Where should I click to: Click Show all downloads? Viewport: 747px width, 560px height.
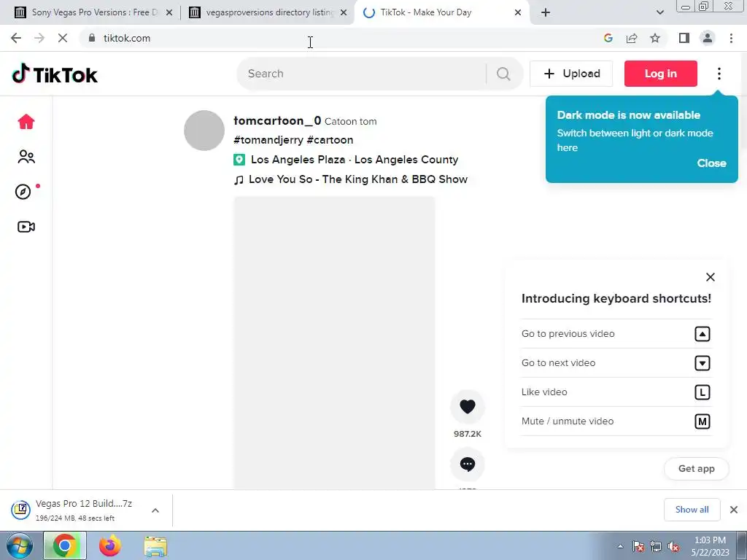click(692, 510)
